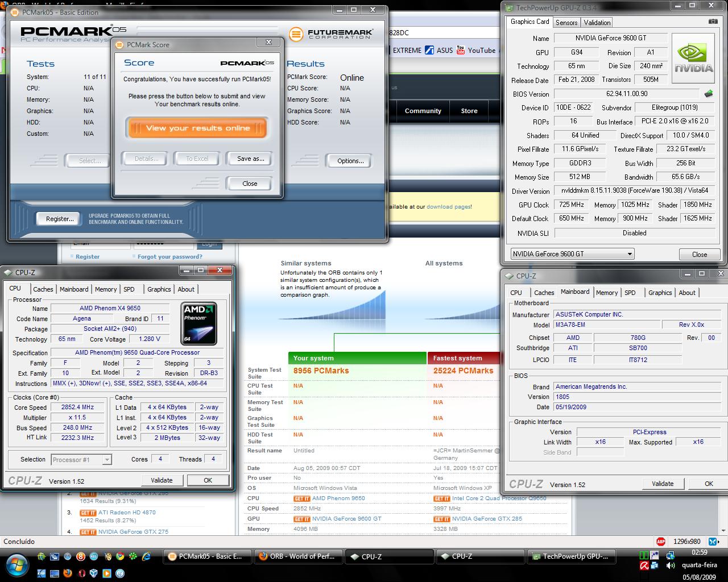Click the Avira umbrella tray icon
The height and width of the screenshot is (582, 728).
[644, 566]
